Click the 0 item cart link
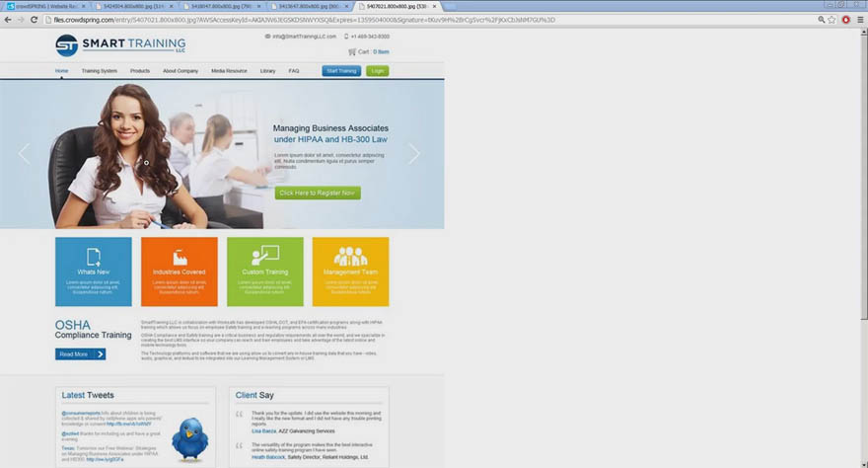Screen dimensions: 868x468 click(381, 51)
